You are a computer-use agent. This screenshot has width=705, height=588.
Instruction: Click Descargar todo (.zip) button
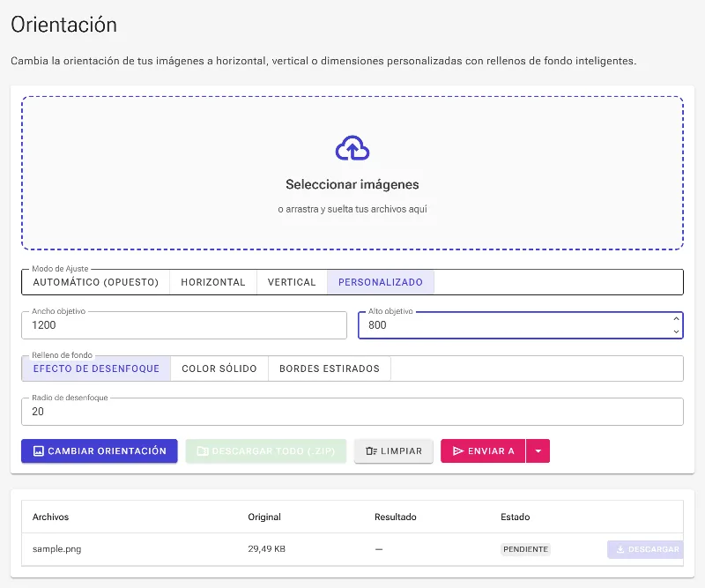point(266,450)
